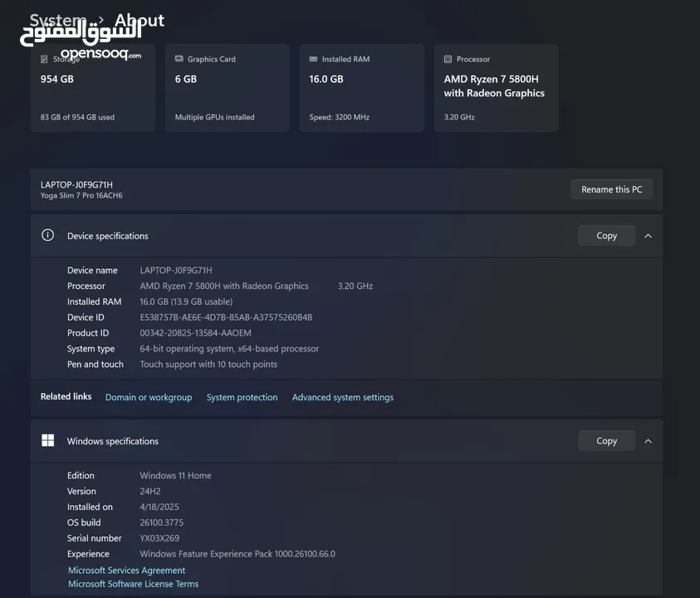The image size is (700, 598).
Task: Click the serial number YX03X269
Action: [x=159, y=537]
